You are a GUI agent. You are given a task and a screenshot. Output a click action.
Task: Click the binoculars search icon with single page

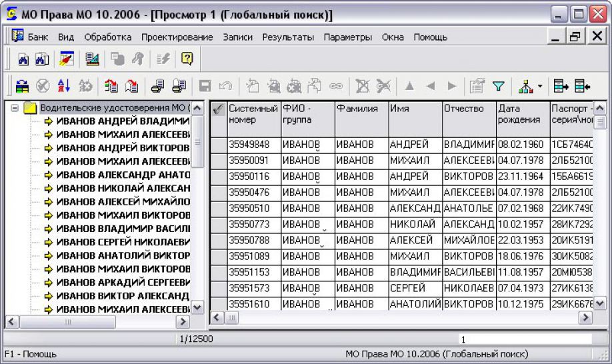click(23, 59)
